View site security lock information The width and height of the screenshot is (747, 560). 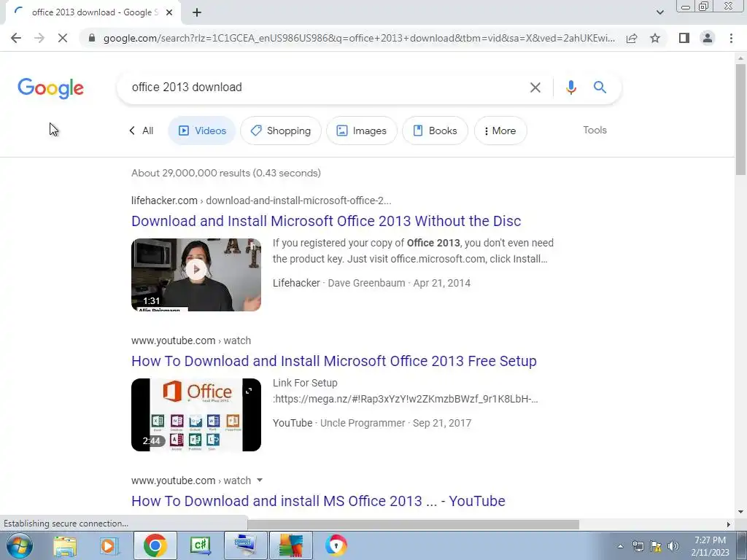point(92,38)
